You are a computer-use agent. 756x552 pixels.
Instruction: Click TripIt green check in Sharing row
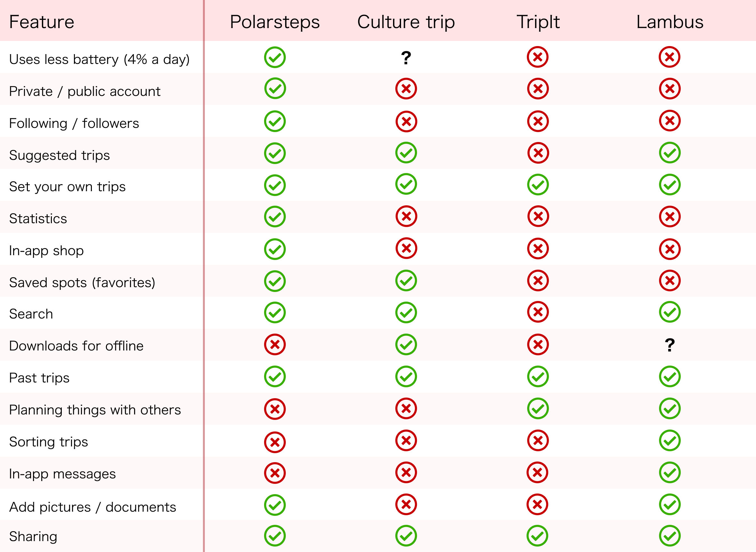(537, 536)
